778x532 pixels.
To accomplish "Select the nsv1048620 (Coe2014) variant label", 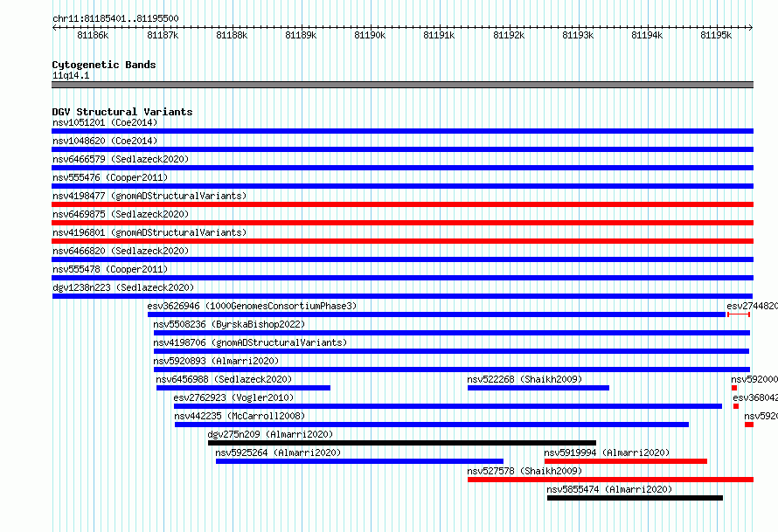I will tap(105, 141).
